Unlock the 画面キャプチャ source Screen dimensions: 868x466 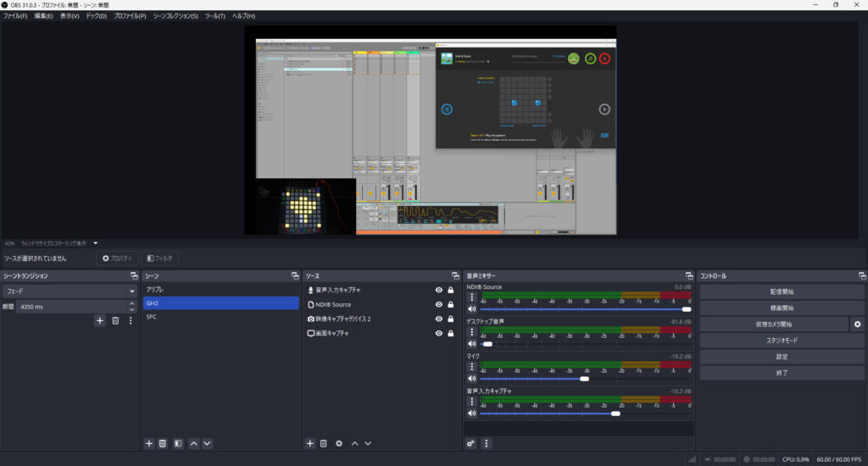coord(451,333)
